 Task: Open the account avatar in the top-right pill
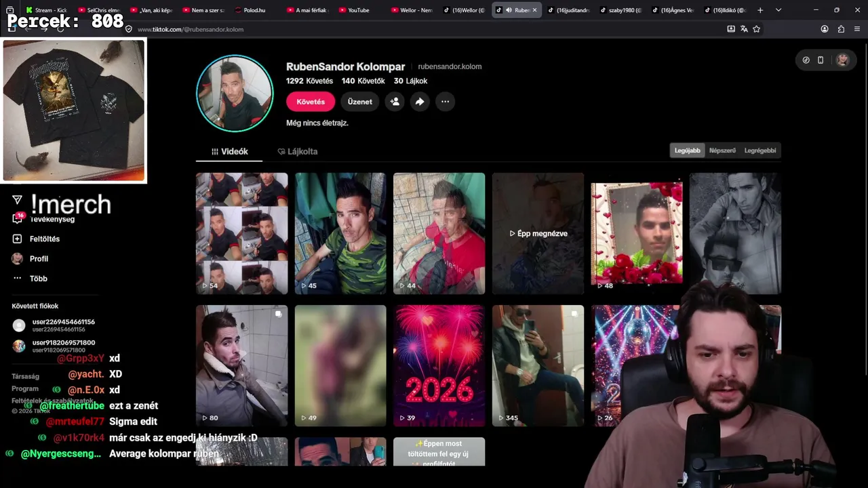click(x=842, y=60)
